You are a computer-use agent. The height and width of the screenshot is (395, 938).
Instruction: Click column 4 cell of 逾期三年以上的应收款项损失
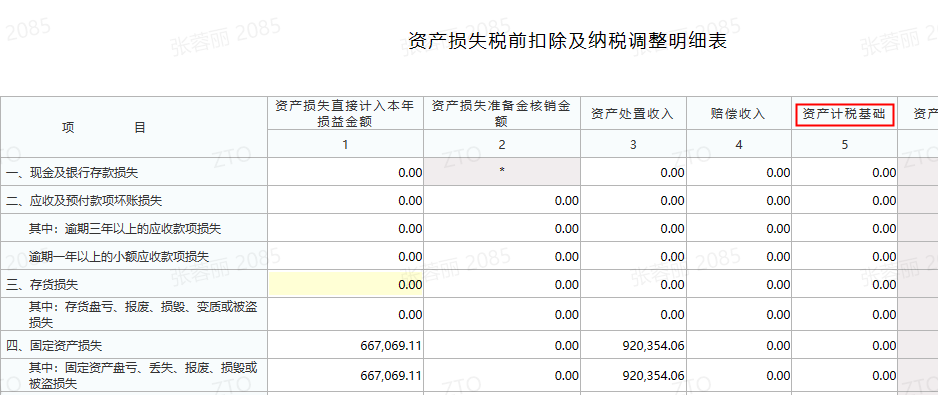coord(739,229)
